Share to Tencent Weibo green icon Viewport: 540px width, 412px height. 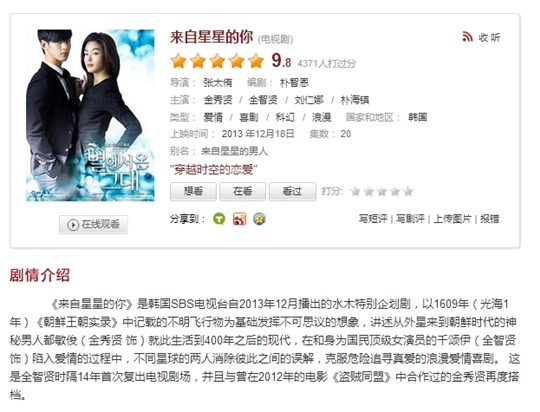[x=219, y=219]
